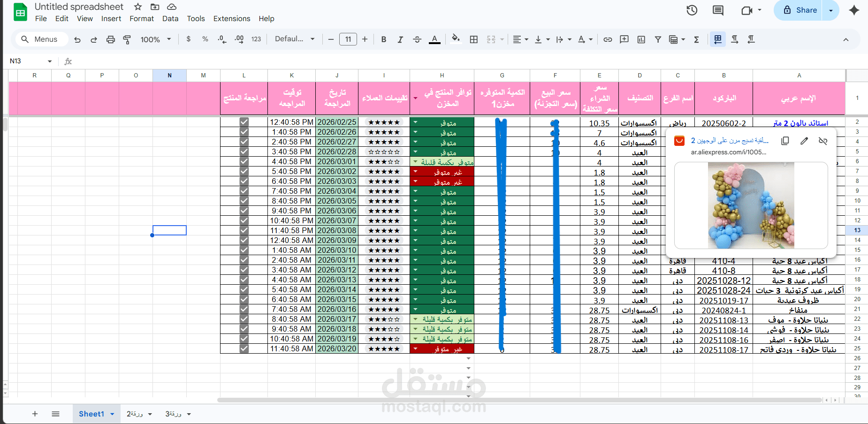Screen dimensions: 868x424
Task: Star the Untitled spreadsheet
Action: (138, 7)
